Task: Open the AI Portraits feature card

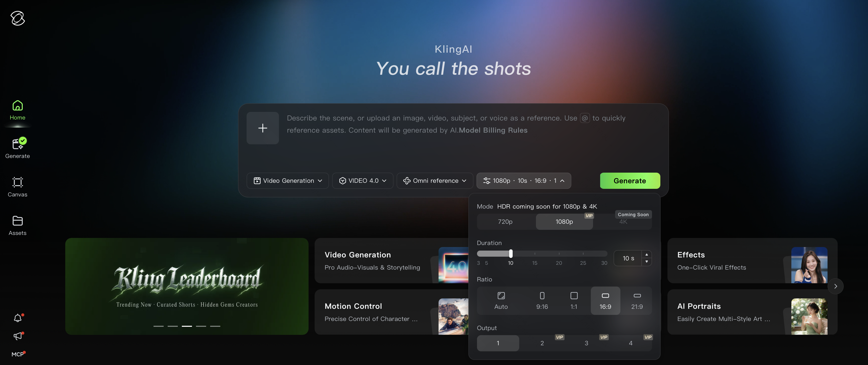Action: point(752,312)
